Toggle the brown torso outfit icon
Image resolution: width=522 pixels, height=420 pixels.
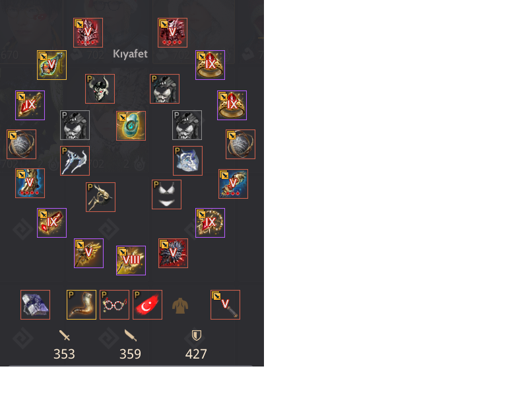point(180,306)
